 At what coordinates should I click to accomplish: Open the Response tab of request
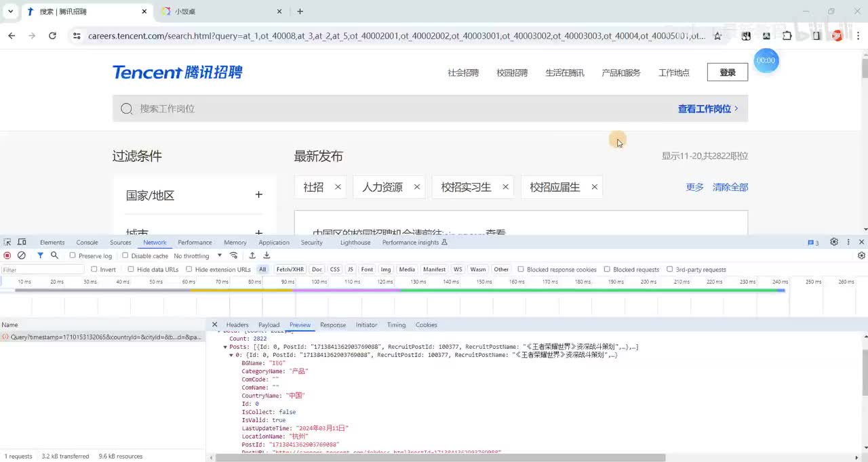point(333,325)
